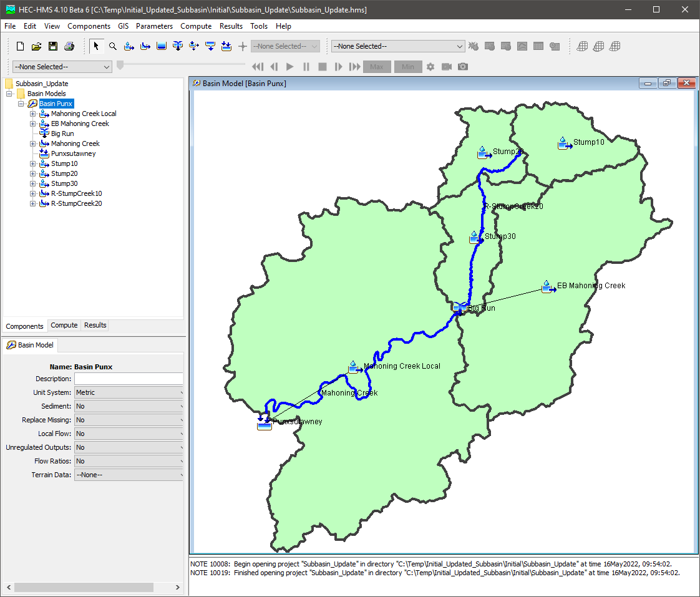Select the Subbasin Creation tool
700x597 pixels.
129,46
